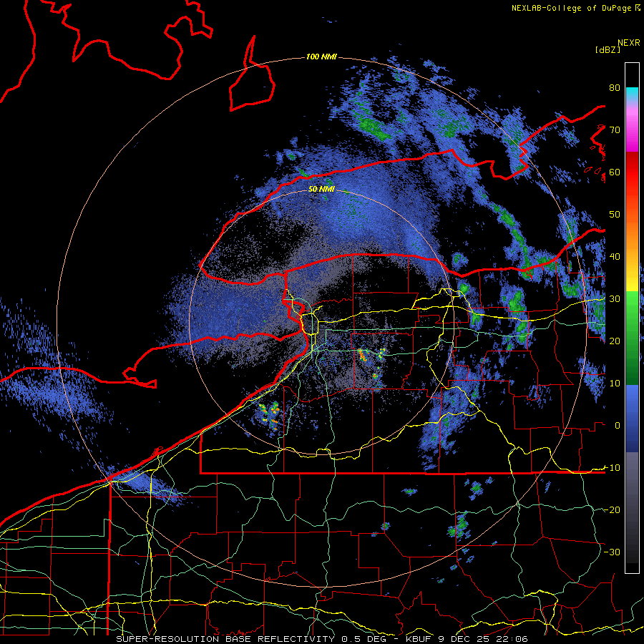Image resolution: width=644 pixels, height=644 pixels.
Task: Click the 30 value on the dBZ scale
Action: click(x=615, y=299)
